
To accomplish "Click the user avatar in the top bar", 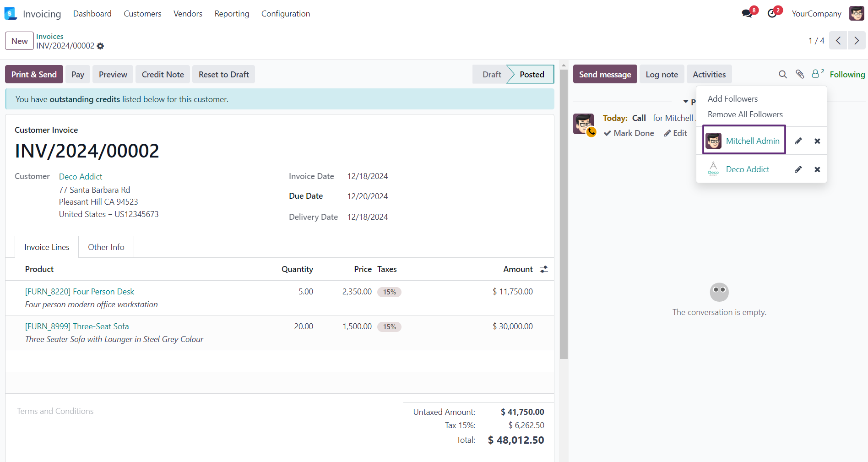I will click(x=857, y=13).
